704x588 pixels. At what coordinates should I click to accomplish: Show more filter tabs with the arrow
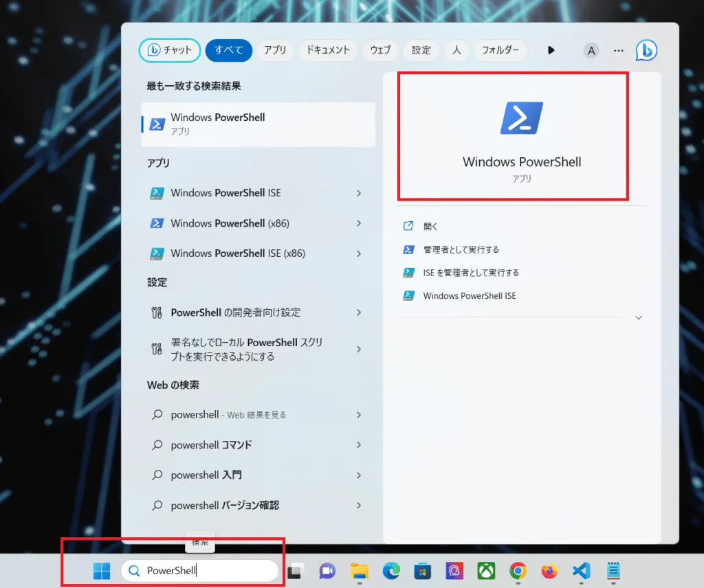551,50
